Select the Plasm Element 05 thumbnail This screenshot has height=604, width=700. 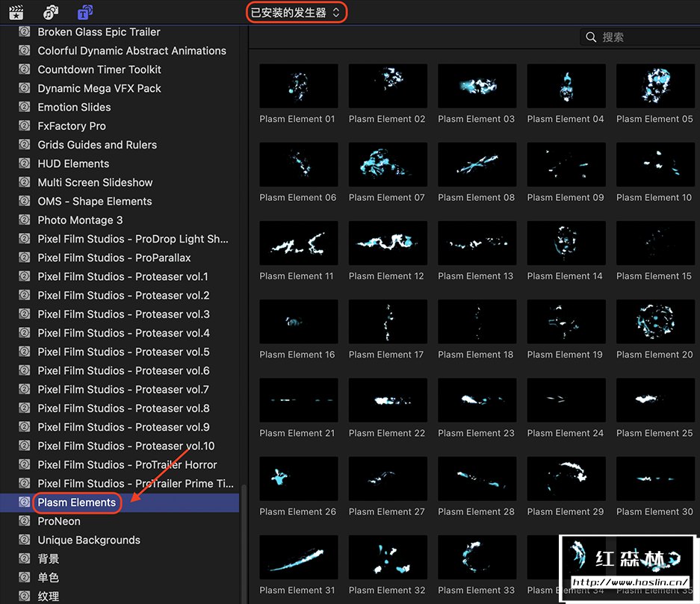tap(656, 86)
